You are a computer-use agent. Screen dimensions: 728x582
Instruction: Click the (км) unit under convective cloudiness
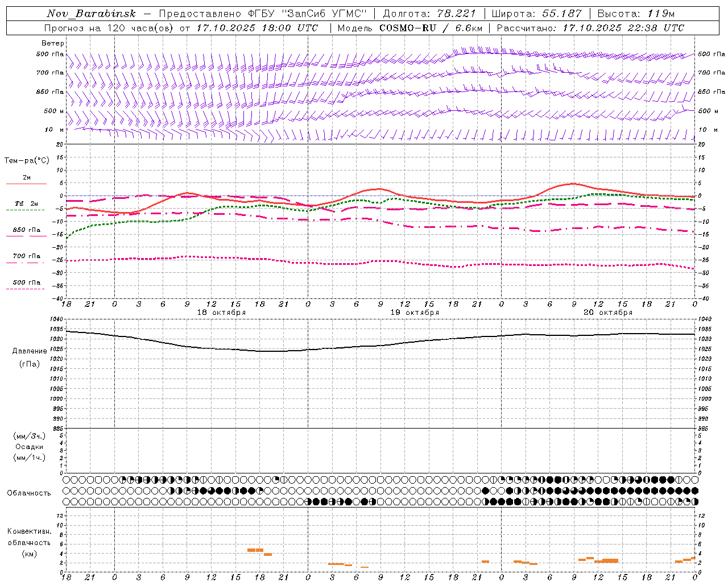29,554
